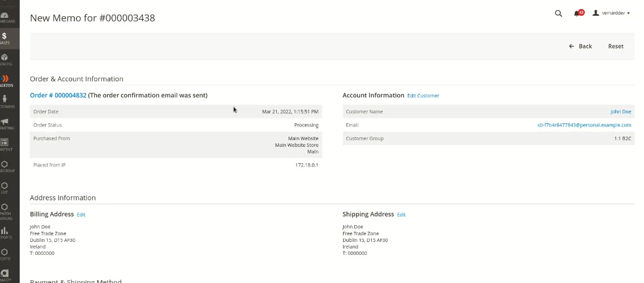Screen dimensions: 644x283
Task: Click the Customer Group label
Action: 364,138
